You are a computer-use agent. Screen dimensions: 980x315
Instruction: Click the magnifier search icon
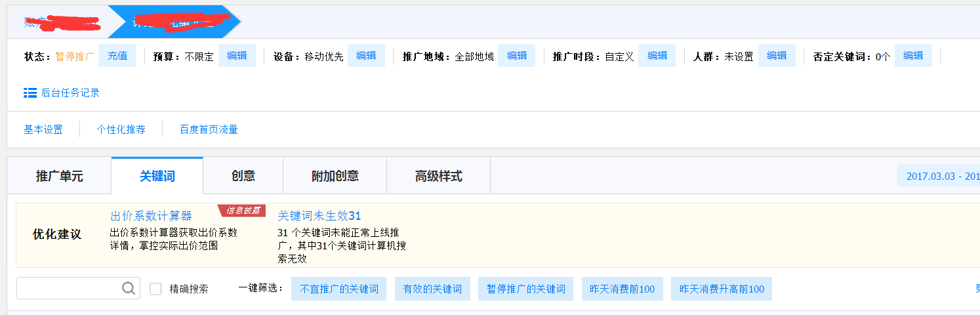click(129, 288)
